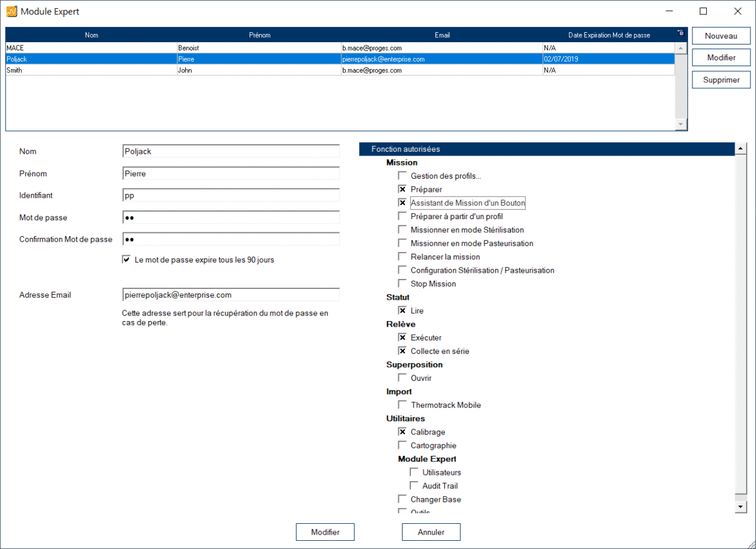The image size is (756, 549).
Task: Click the small grid corner icon above the table scrollbar
Action: [680, 33]
